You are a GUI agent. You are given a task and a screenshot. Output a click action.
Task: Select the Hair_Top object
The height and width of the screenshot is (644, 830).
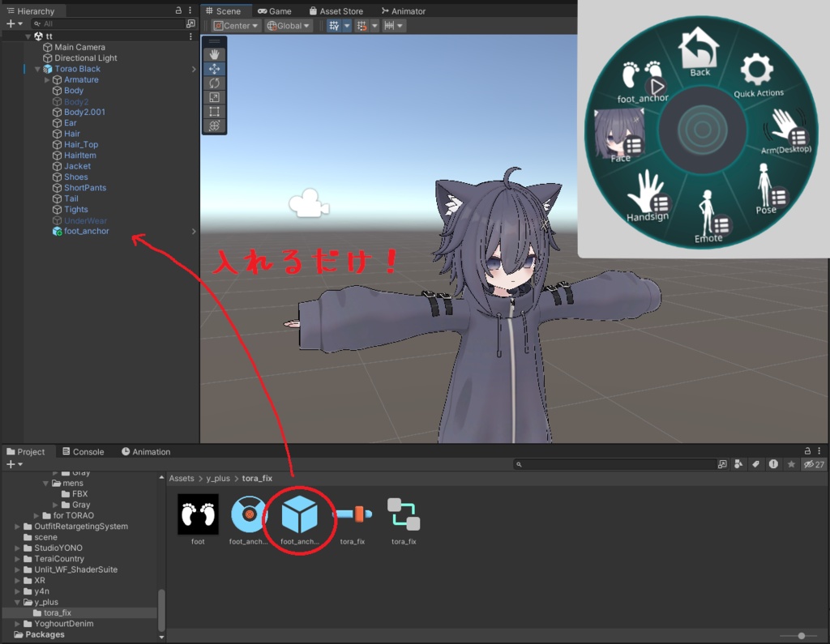pyautogui.click(x=75, y=144)
